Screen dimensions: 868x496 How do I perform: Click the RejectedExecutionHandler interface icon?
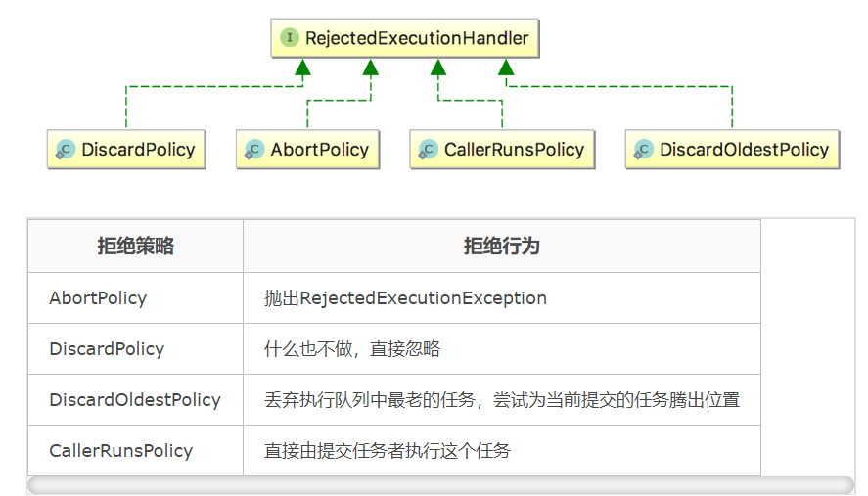tap(290, 39)
